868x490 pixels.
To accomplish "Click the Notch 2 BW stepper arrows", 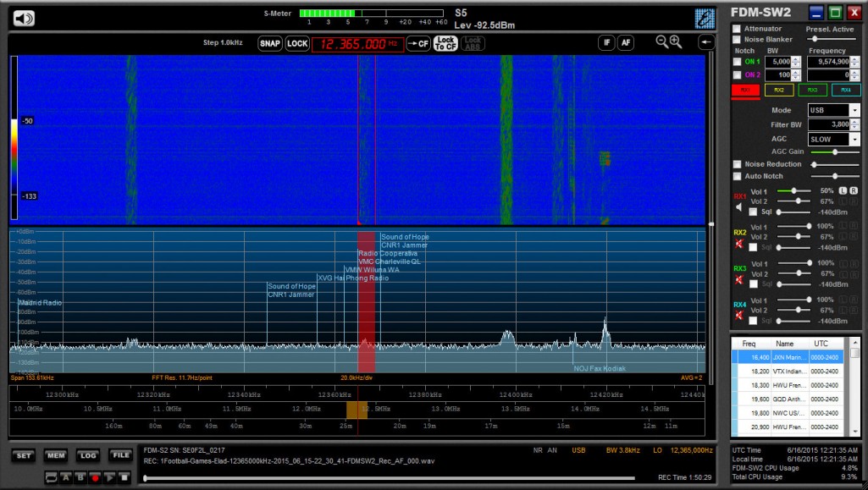I will (796, 75).
